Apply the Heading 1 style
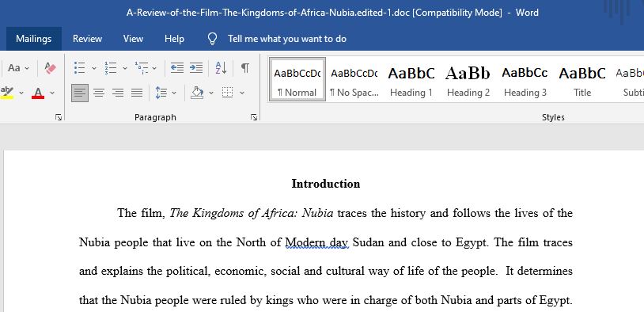 click(411, 80)
